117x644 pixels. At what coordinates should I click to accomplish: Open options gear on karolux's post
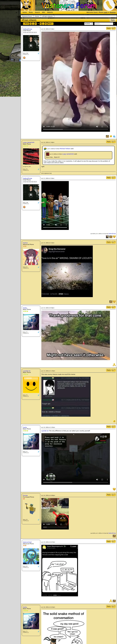(113, 242)
